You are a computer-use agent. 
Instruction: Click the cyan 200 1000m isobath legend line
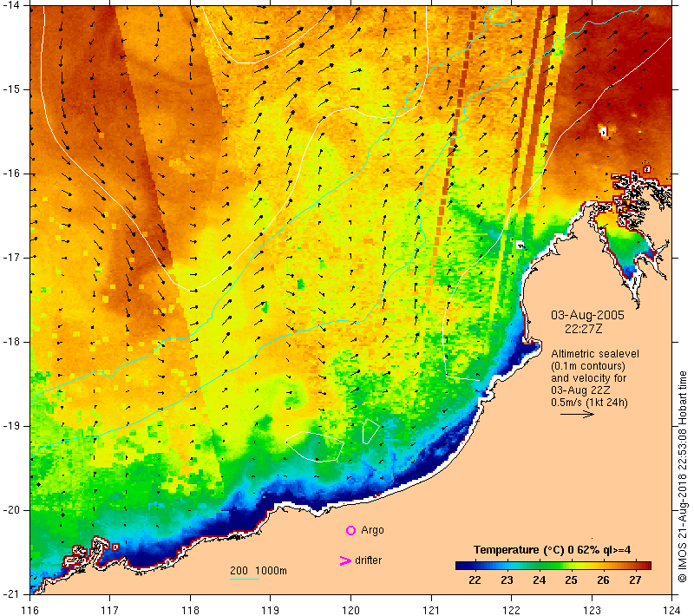(245, 579)
